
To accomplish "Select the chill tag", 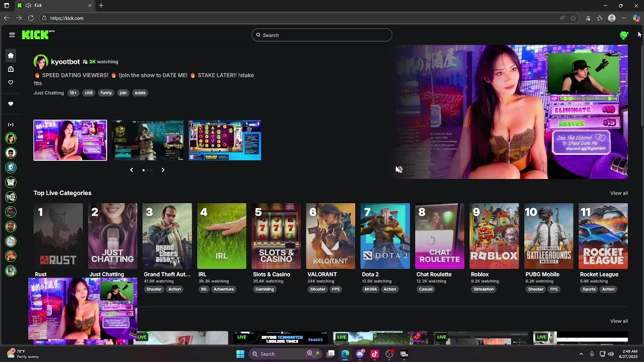I will coord(89,93).
